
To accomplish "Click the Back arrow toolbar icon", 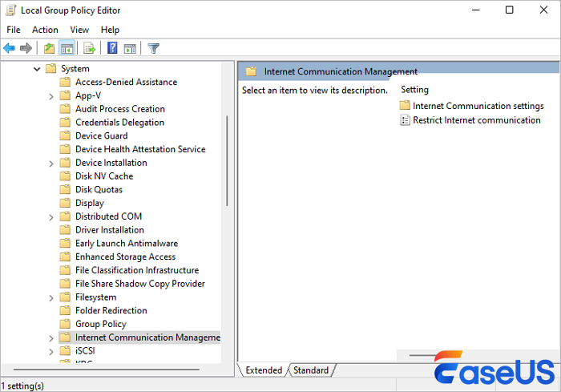I will click(x=10, y=48).
